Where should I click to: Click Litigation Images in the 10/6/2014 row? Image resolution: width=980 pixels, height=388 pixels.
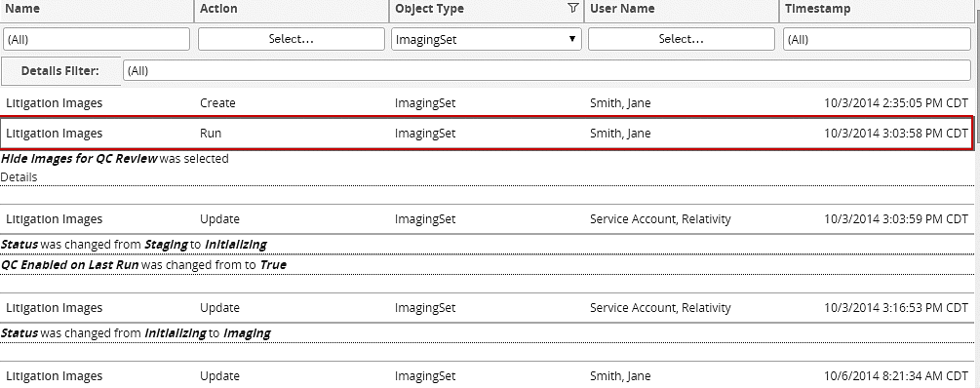(x=54, y=376)
